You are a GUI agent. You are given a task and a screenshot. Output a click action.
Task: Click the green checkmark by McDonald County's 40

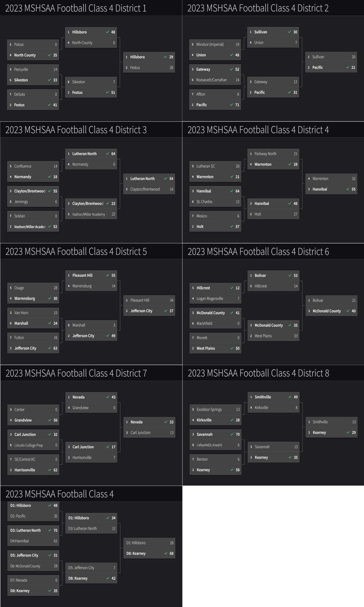(348, 311)
